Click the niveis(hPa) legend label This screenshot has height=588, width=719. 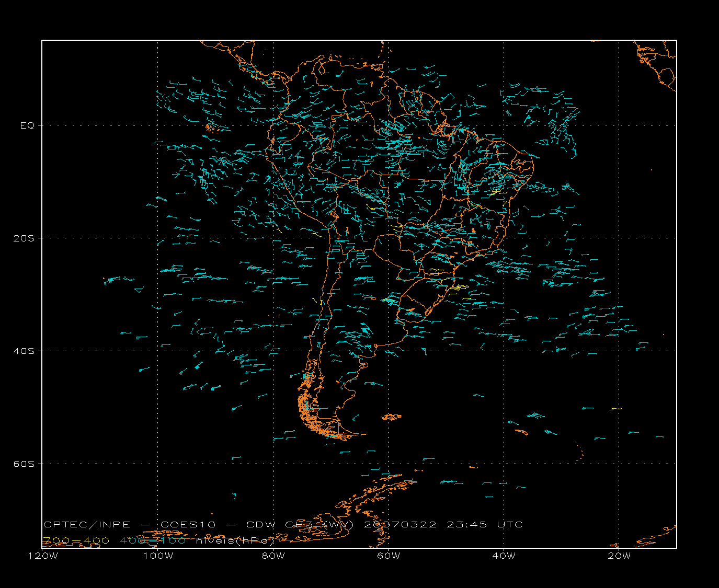coord(235,540)
